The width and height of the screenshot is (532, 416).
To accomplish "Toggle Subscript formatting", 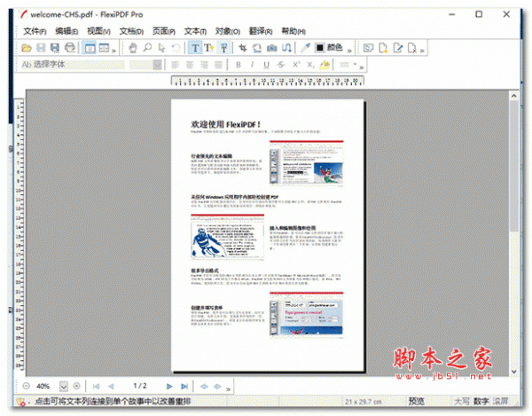I will coord(310,65).
